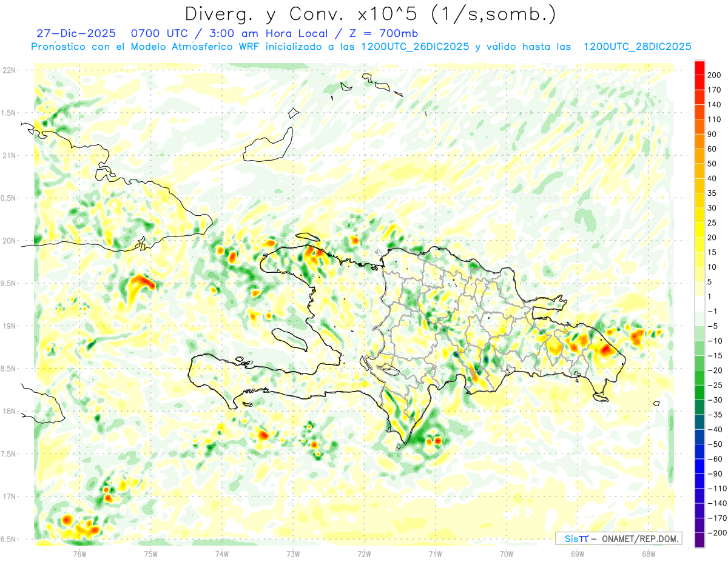Click the "72W" longitude label
Screen dimensions: 728x562
point(364,553)
